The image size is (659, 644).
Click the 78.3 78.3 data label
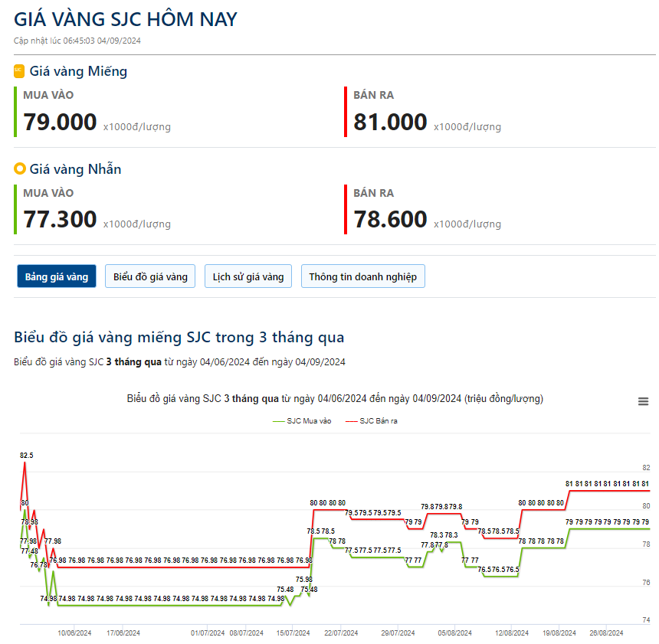[x=444, y=534]
